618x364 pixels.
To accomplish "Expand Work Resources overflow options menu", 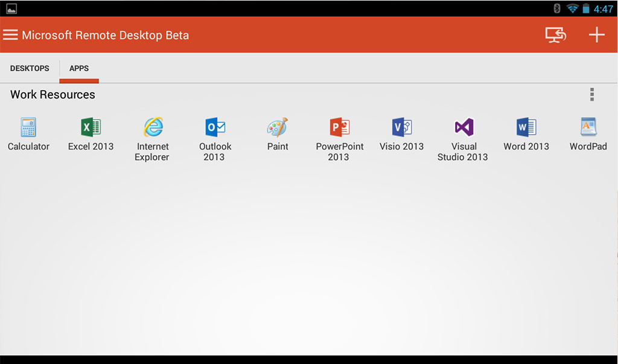I will [x=592, y=95].
